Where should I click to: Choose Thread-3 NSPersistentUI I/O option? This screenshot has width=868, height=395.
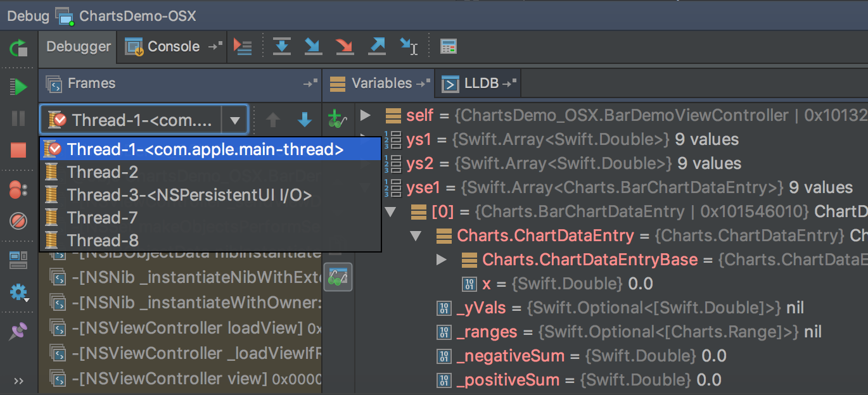coord(211,195)
